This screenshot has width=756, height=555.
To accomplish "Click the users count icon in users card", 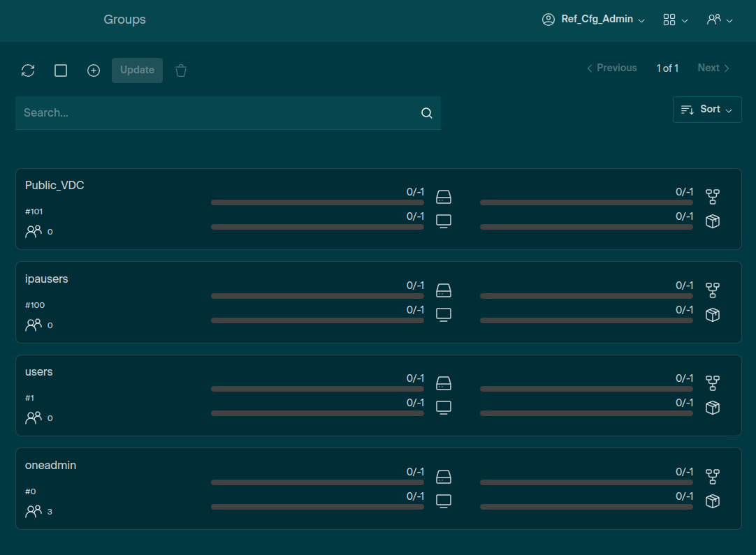I will [34, 417].
